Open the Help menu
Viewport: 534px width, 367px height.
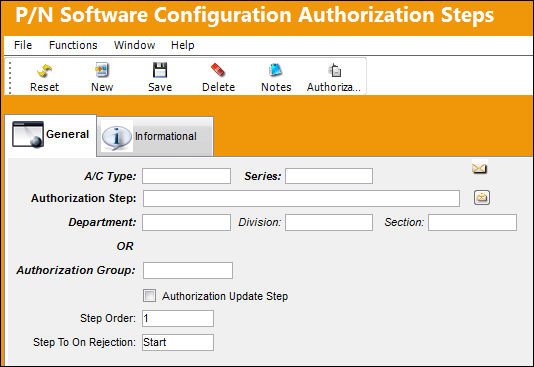(x=183, y=45)
